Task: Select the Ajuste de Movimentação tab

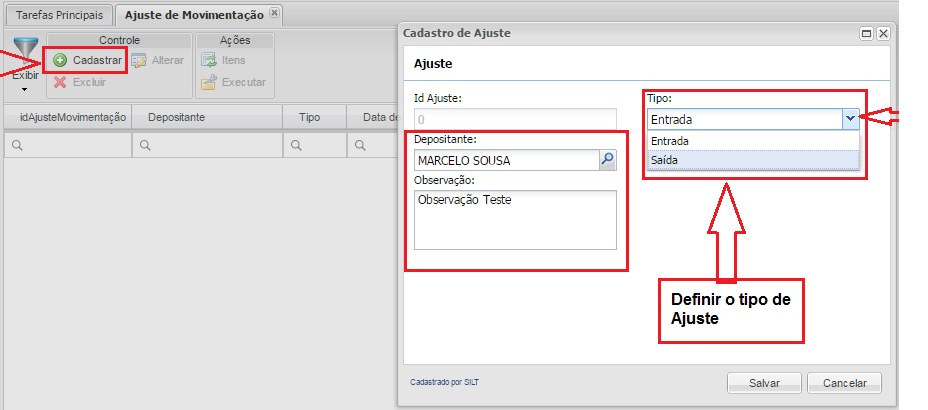Action: (194, 15)
